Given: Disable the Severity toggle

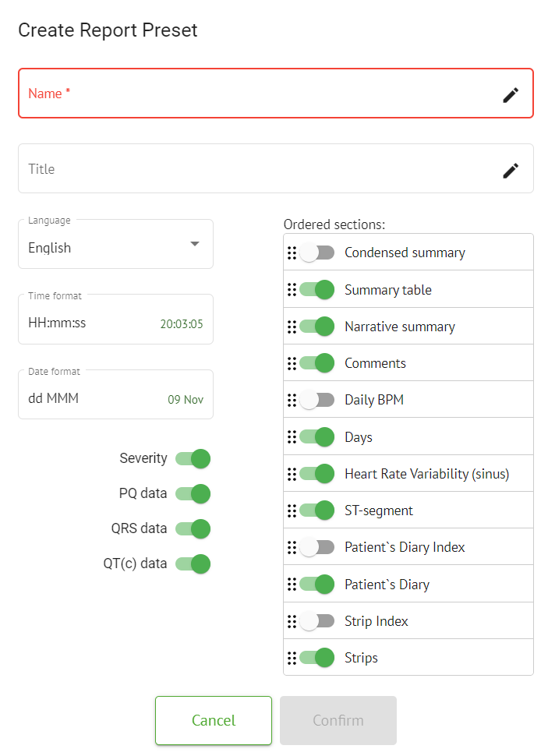Looking at the screenshot, I should (193, 458).
